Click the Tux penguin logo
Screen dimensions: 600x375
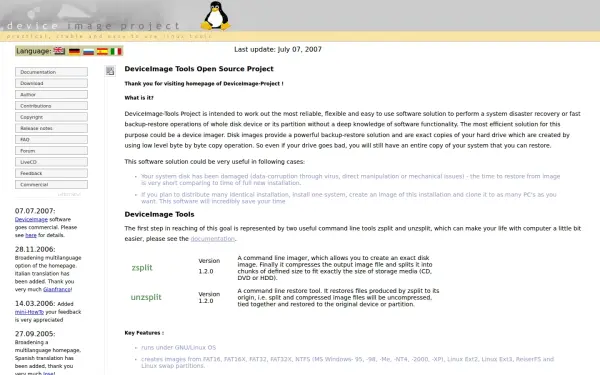pos(216,16)
